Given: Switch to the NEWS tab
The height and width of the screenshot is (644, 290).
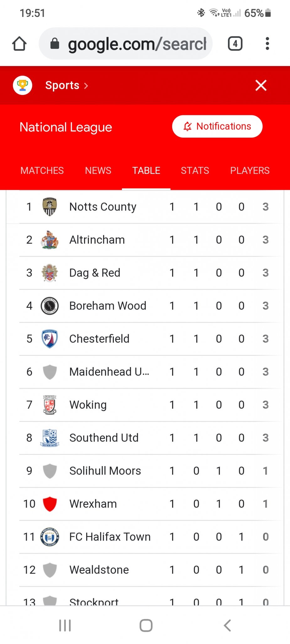Looking at the screenshot, I should [x=98, y=170].
